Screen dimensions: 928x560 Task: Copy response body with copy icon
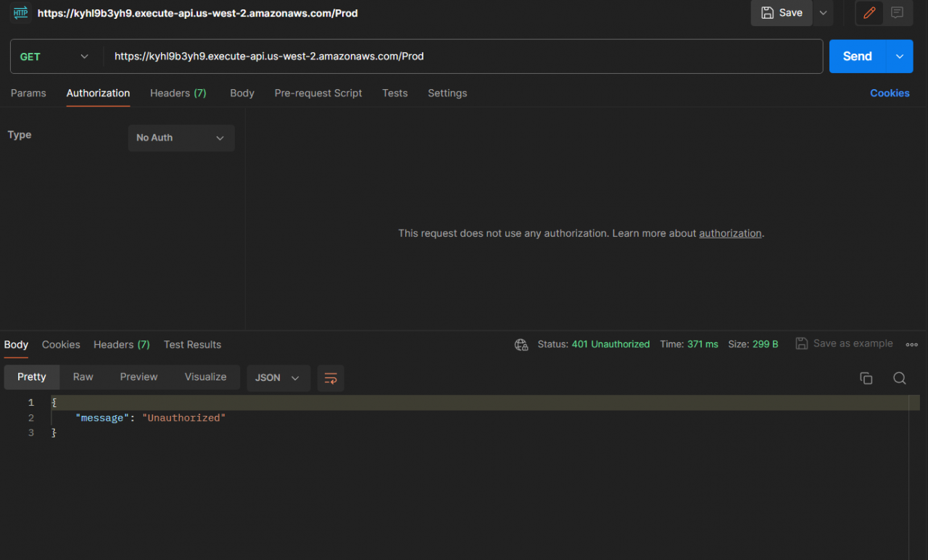[x=866, y=378]
